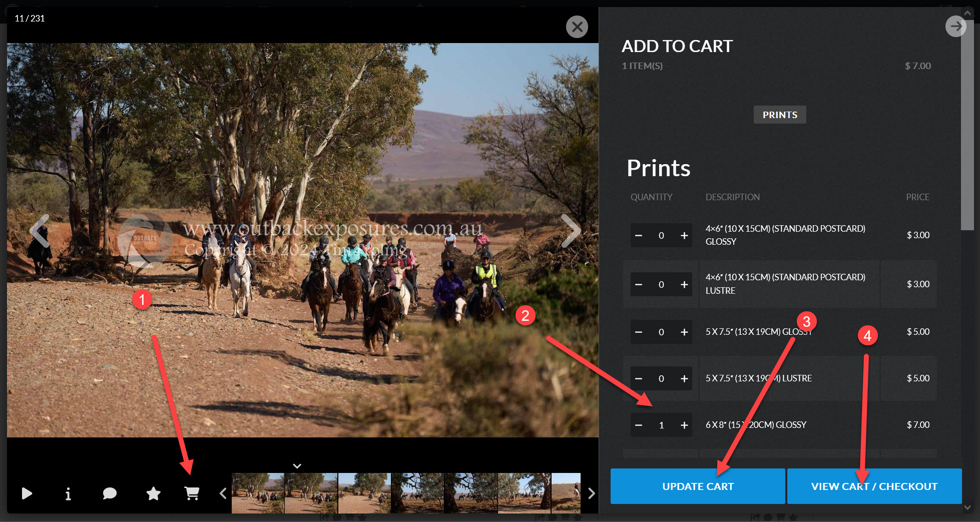Start the slideshow with the play icon
Viewport: 980px width, 522px height.
coord(27,494)
